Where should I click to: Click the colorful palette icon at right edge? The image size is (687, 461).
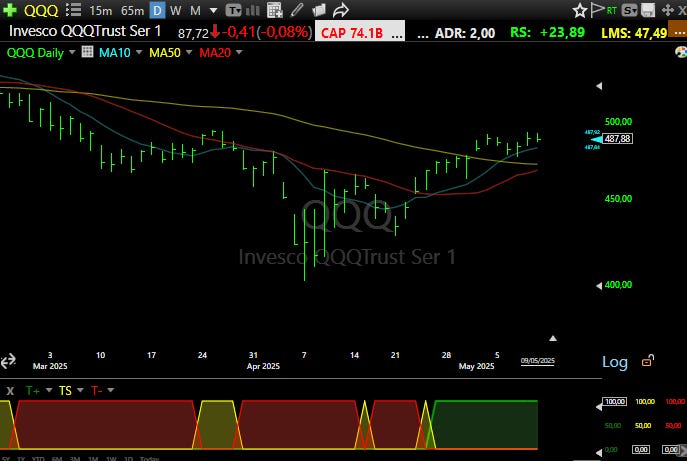pos(681,52)
